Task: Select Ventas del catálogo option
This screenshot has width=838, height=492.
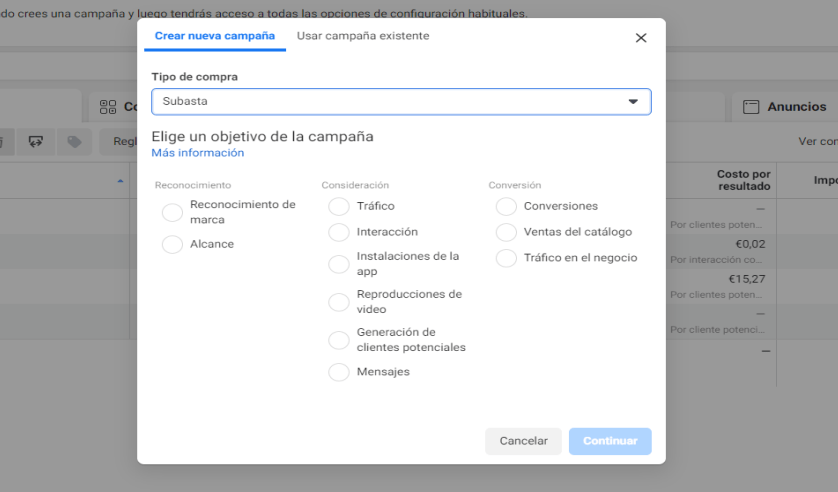Action: (506, 232)
